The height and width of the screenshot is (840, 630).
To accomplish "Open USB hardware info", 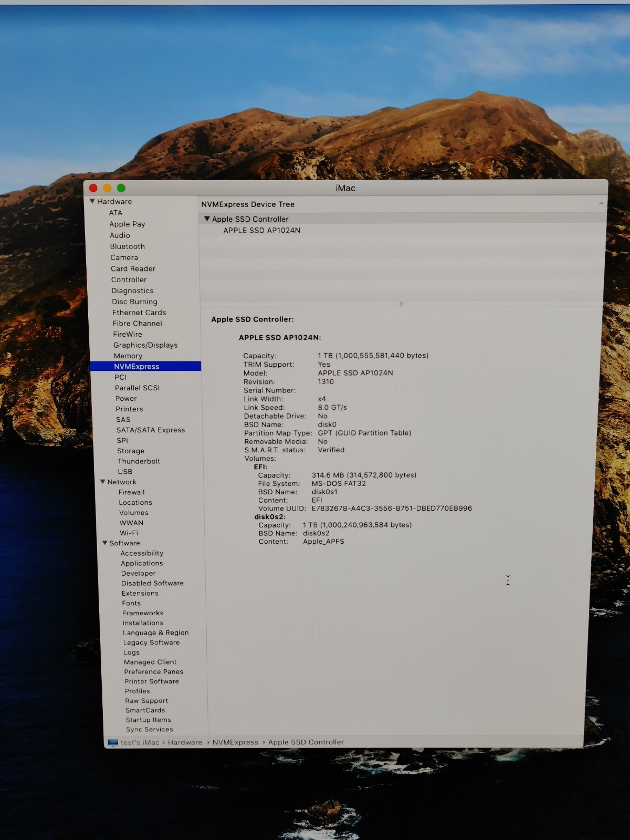I will pos(125,472).
